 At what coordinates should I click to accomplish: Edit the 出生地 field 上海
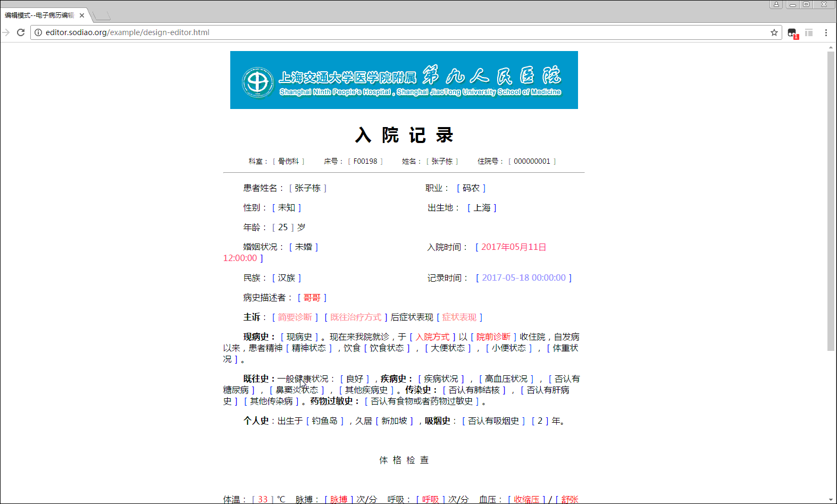[x=482, y=208]
